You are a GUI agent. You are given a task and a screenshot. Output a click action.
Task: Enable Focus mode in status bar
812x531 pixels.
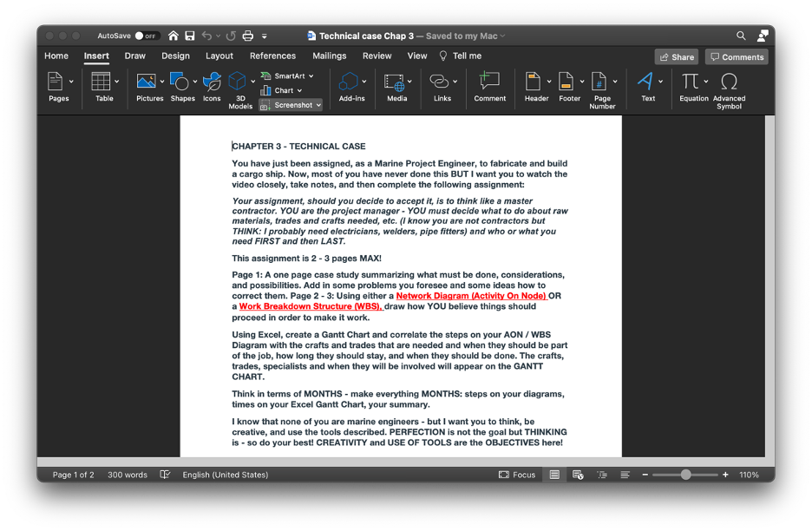pos(517,475)
